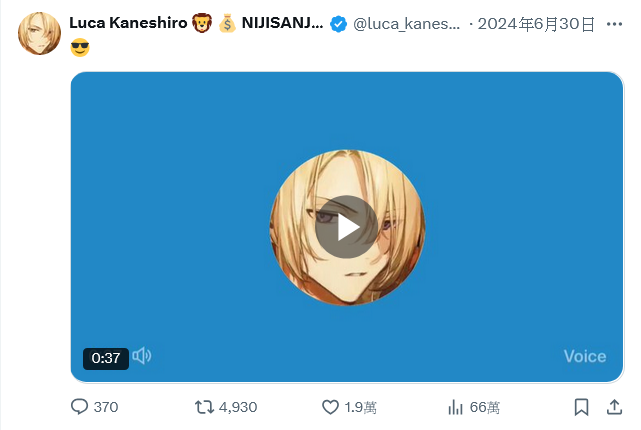The width and height of the screenshot is (641, 430).
Task: Open the reply speech-bubble icon
Action: (x=79, y=407)
